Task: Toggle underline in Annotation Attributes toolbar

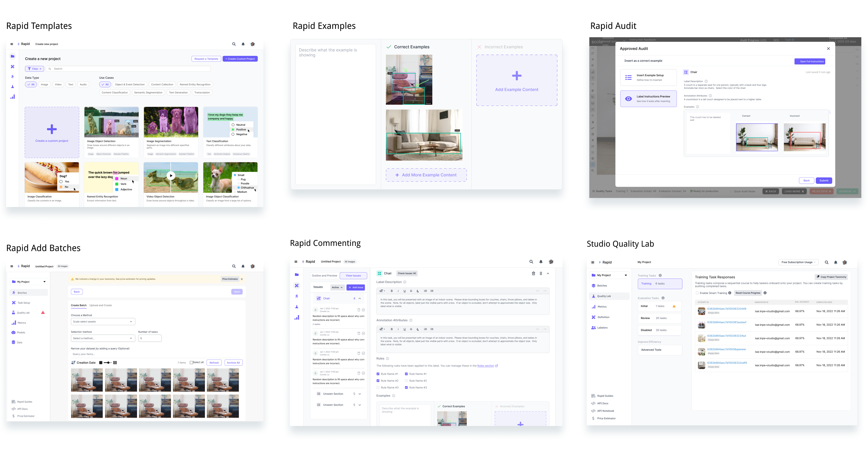Action: pyautogui.click(x=404, y=330)
